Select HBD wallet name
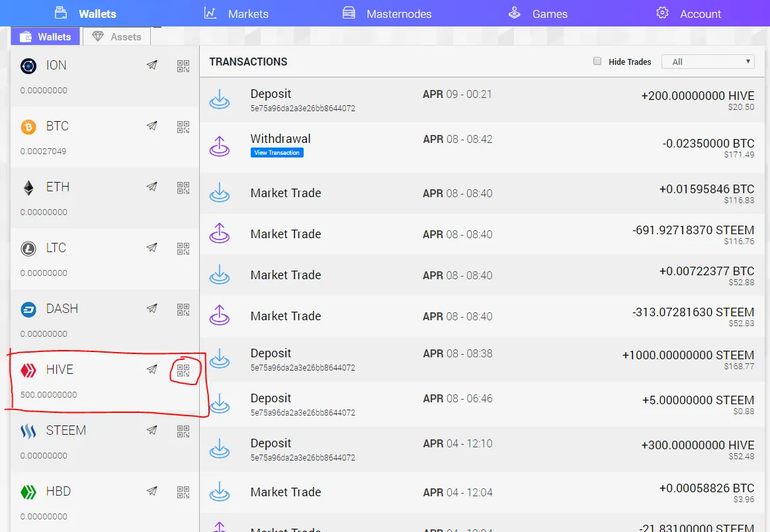770x532 pixels. (x=58, y=491)
